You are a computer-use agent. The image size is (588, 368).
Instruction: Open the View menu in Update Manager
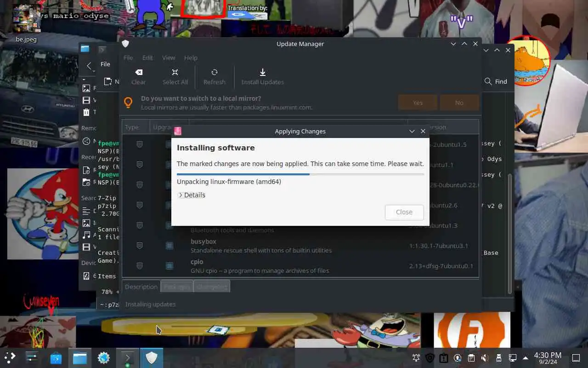point(169,57)
